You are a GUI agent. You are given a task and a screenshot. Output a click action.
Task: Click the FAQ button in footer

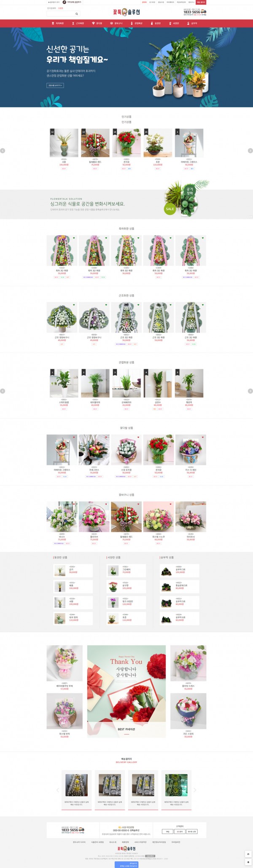pyautogui.click(x=167, y=831)
